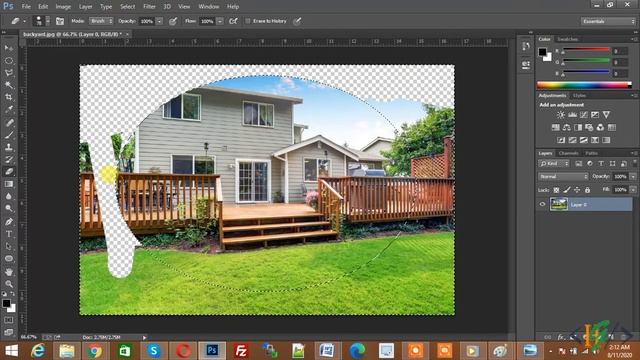Select the Blur tool

(x=9, y=196)
